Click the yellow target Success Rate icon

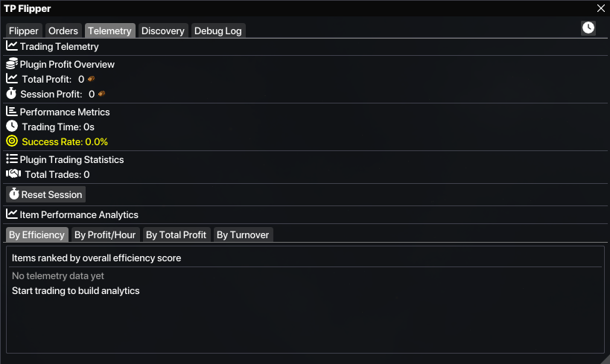coord(12,141)
